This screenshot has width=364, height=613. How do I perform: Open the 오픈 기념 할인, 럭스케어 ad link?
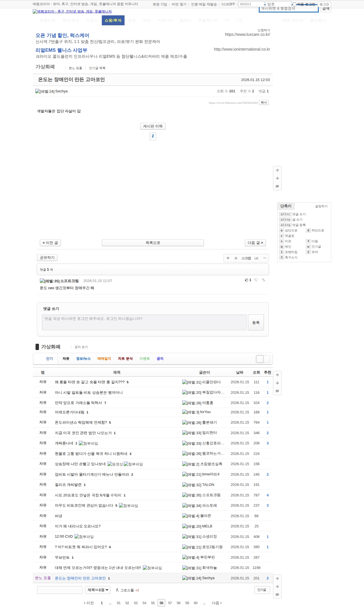62,36
